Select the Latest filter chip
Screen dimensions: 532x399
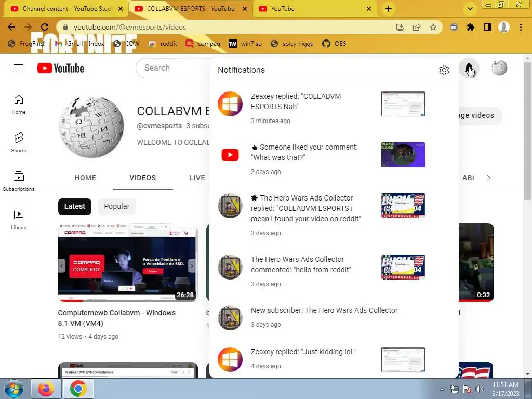click(75, 206)
